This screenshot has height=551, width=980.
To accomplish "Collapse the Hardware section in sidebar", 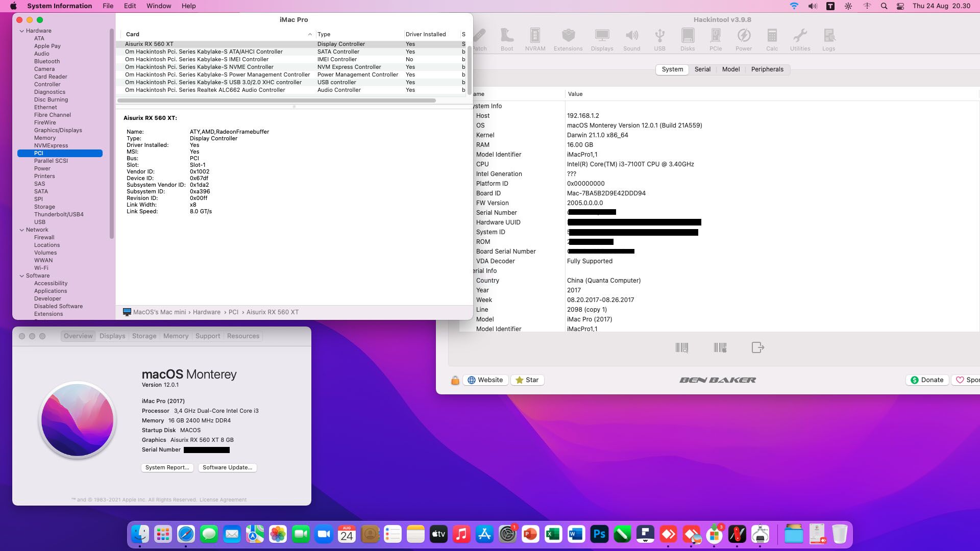I will click(22, 31).
